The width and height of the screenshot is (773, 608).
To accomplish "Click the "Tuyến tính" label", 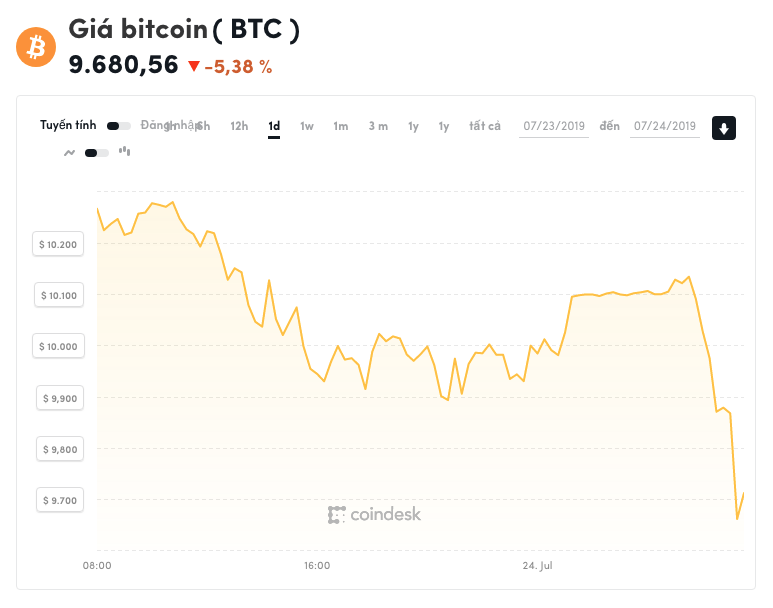I will pyautogui.click(x=68, y=125).
